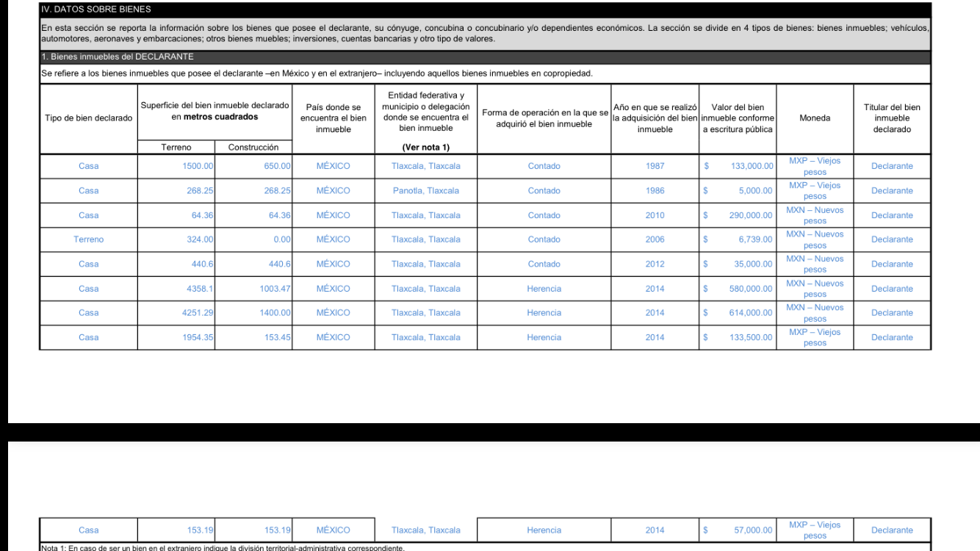
Task: Click the 'Moneda' column header
Action: (814, 118)
